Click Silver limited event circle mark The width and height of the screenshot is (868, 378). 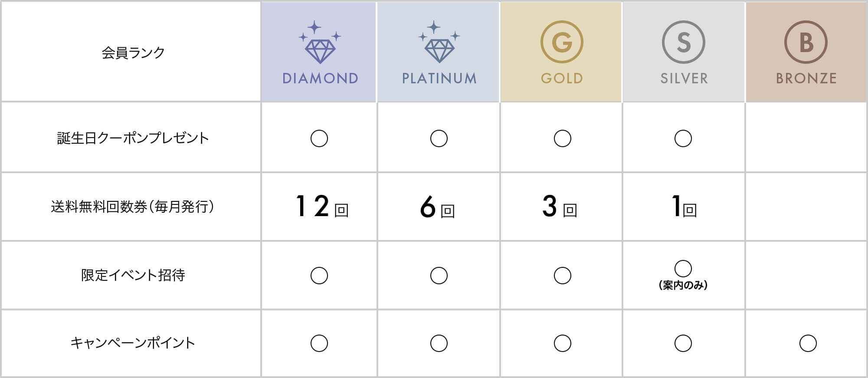click(x=683, y=269)
